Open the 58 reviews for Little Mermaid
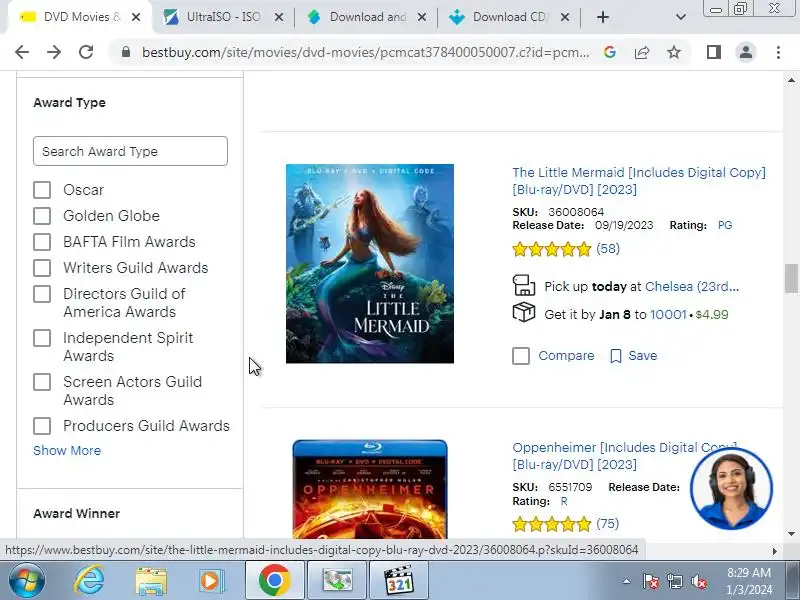Screen dimensions: 800x600 [x=608, y=249]
